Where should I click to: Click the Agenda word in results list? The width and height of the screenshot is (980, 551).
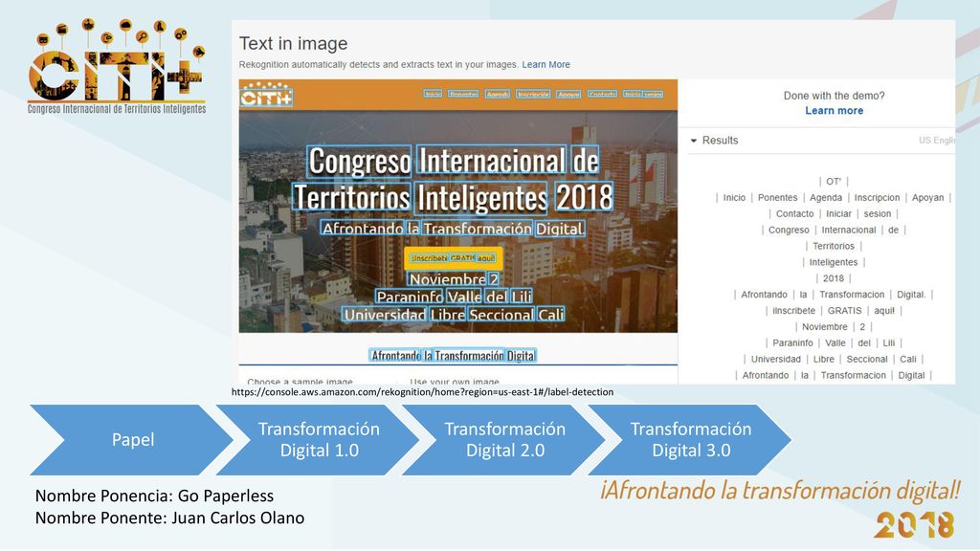click(826, 197)
